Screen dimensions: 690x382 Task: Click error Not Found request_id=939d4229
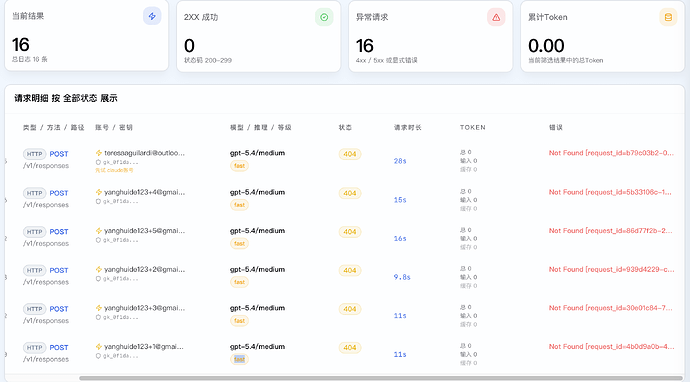611,269
